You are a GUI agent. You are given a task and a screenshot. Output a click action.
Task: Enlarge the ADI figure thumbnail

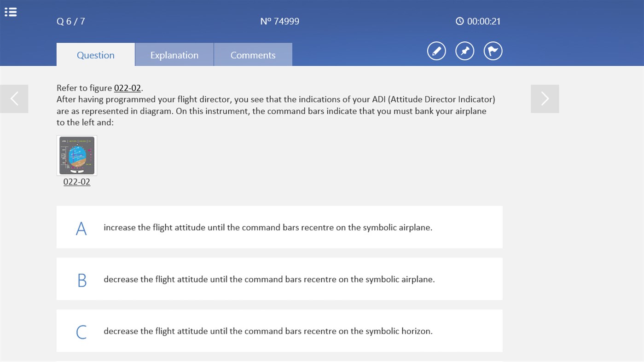76,155
